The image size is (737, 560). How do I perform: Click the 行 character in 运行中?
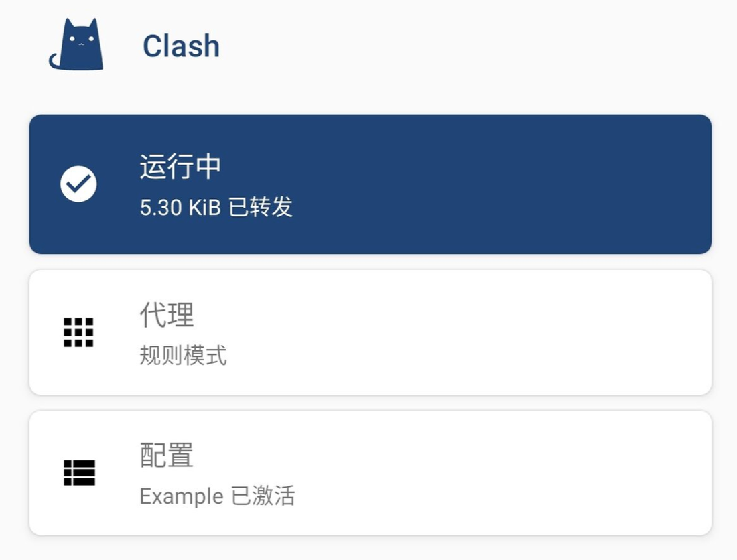click(180, 167)
